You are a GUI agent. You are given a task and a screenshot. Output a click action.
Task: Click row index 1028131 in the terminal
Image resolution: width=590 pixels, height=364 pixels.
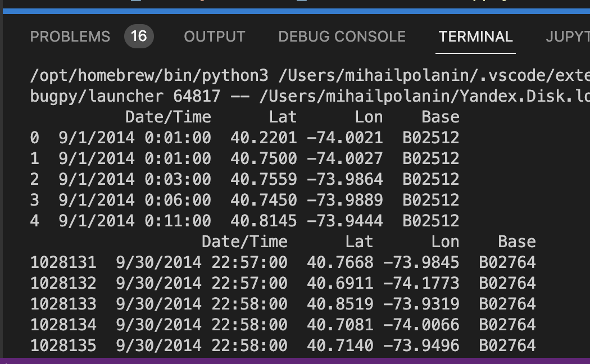pyautogui.click(x=63, y=262)
